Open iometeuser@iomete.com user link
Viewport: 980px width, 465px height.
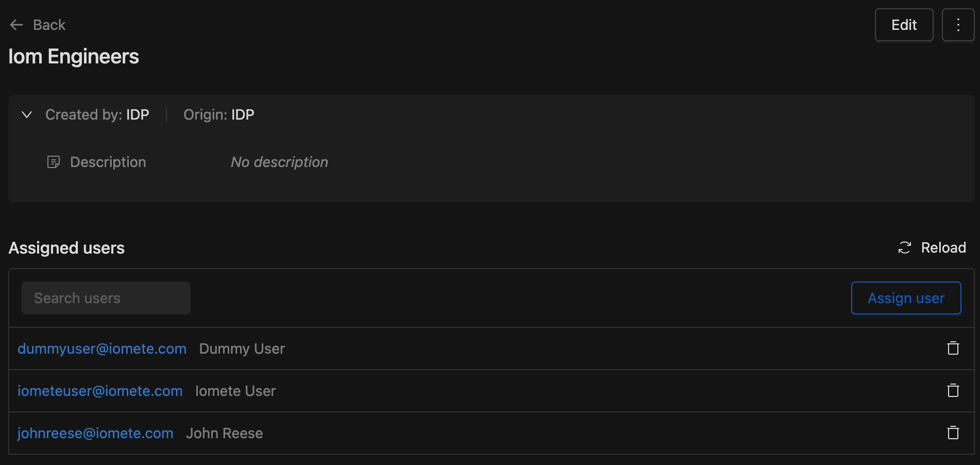pos(100,391)
